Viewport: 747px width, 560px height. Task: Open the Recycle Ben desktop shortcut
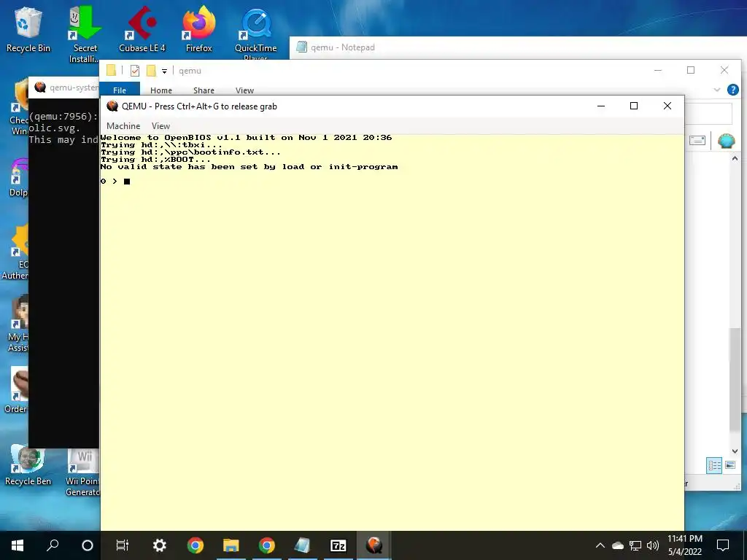coord(28,466)
